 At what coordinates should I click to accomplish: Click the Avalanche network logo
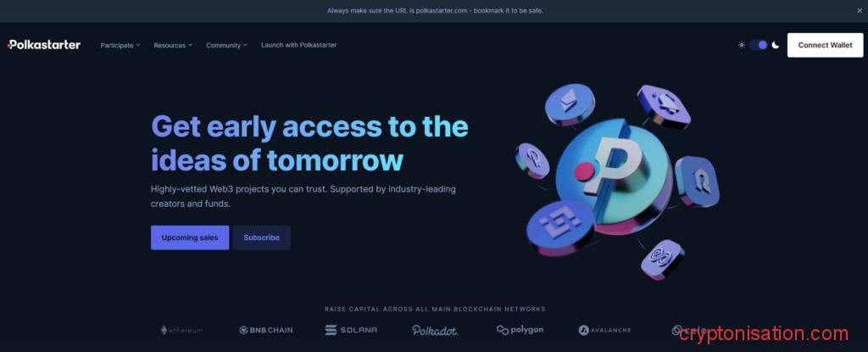tap(604, 330)
